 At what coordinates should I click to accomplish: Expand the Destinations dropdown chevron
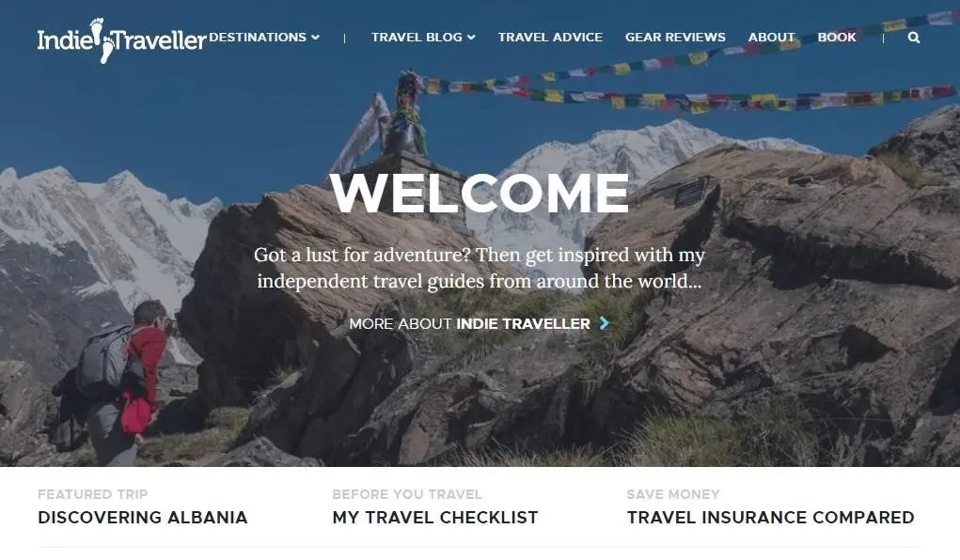click(315, 38)
